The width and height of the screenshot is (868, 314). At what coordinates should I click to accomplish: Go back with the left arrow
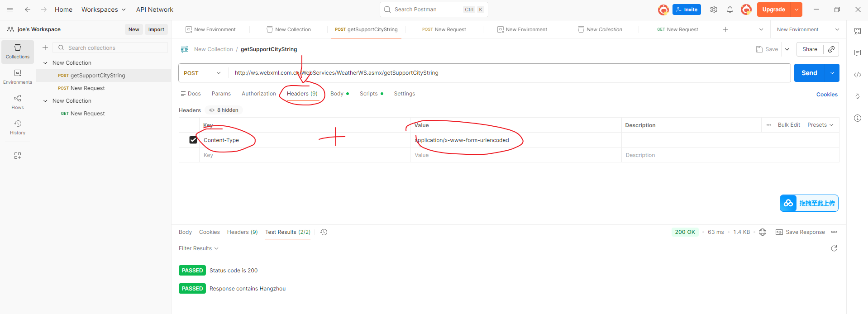coord(28,10)
